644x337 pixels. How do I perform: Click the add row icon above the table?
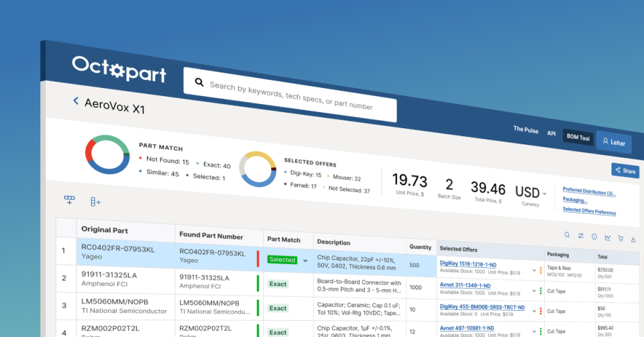[x=69, y=199]
